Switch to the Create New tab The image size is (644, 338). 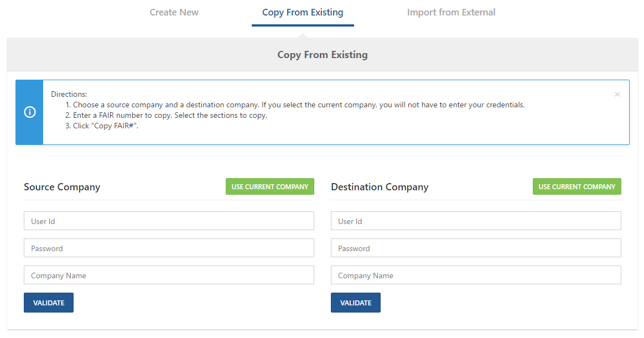pyautogui.click(x=174, y=12)
